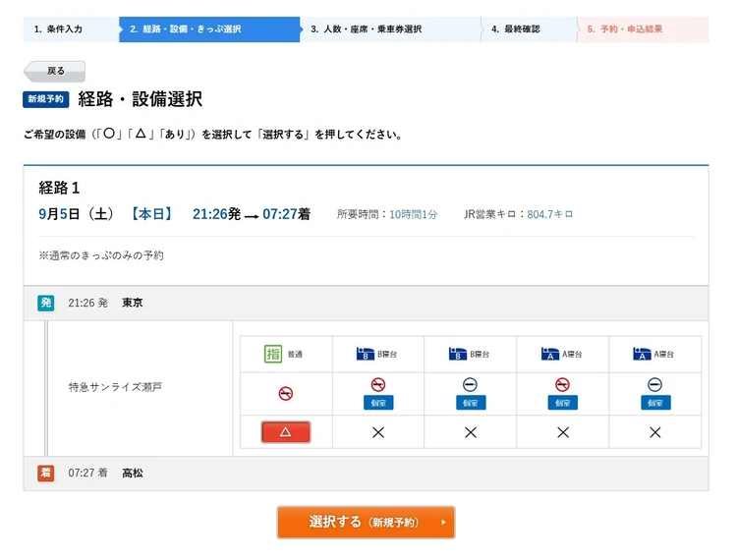Click the 21:26発 departure time in the route summary
This screenshot has width=737, height=560.
coord(217,214)
